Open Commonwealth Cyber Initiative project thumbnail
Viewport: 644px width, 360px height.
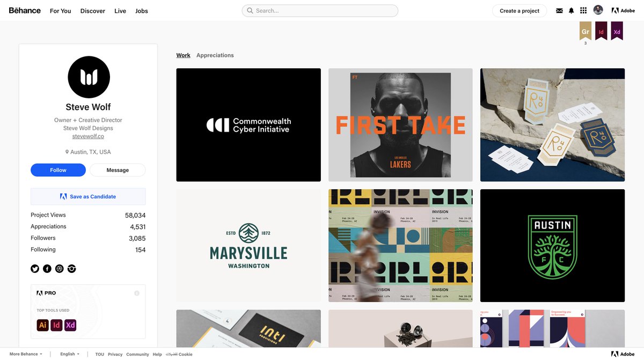coord(248,125)
